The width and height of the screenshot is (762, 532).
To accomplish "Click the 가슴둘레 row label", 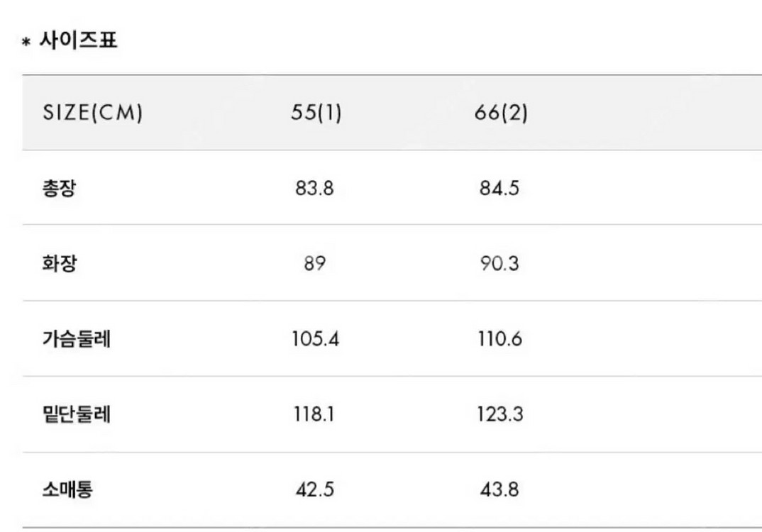I will (77, 339).
